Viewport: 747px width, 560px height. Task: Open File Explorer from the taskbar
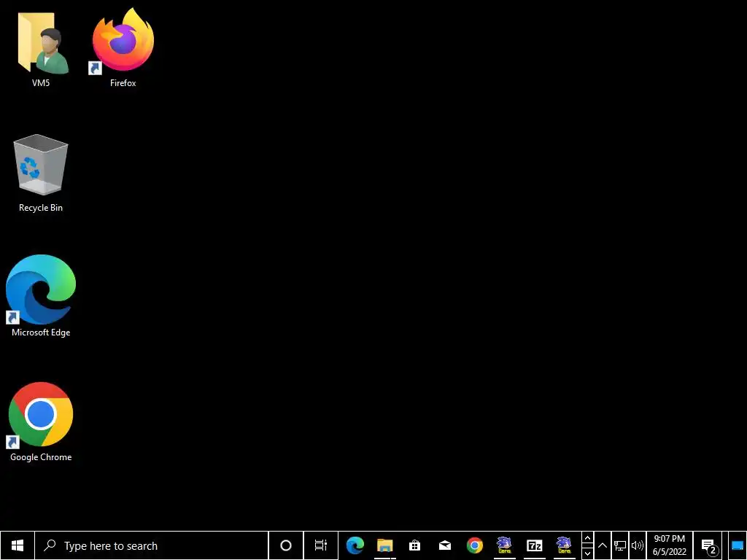point(385,545)
